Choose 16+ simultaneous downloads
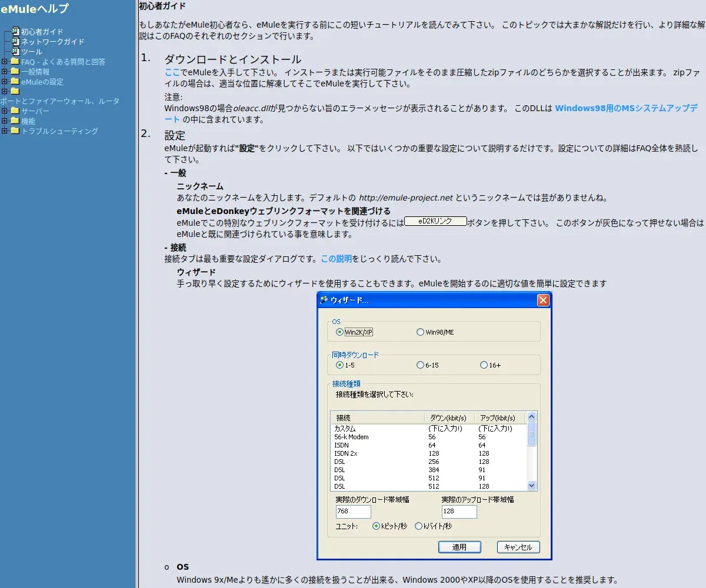This screenshot has width=706, height=588. coord(484,365)
